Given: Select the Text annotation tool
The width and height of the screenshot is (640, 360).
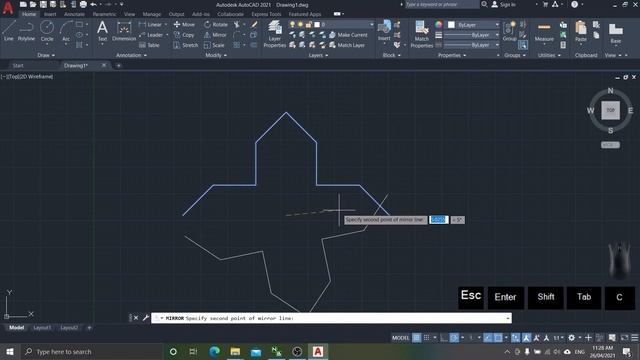Looking at the screenshot, I should click(102, 31).
